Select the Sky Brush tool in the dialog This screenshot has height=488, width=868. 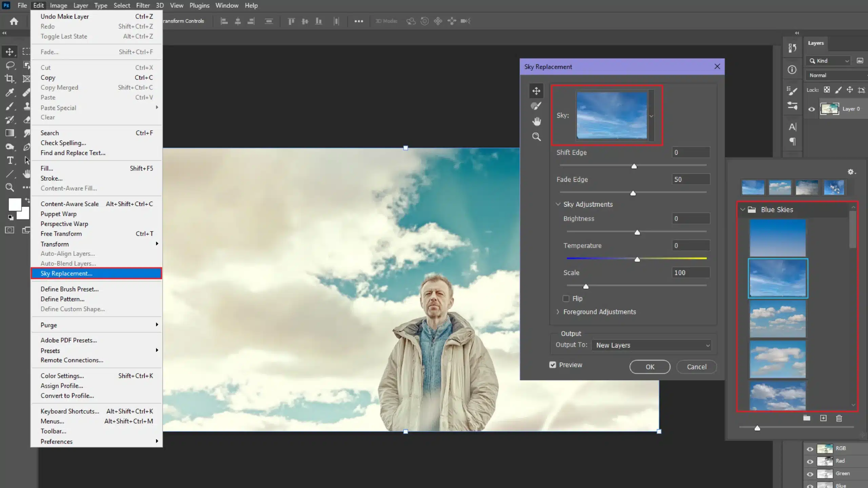click(x=536, y=106)
